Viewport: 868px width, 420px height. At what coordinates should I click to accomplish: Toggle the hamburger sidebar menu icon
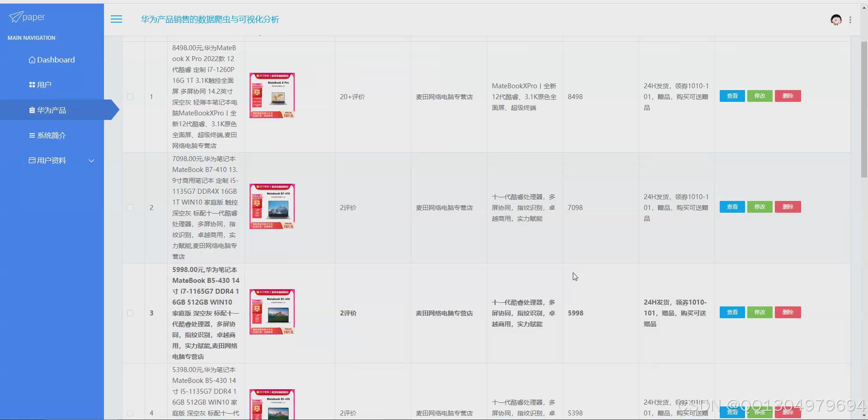(x=116, y=19)
